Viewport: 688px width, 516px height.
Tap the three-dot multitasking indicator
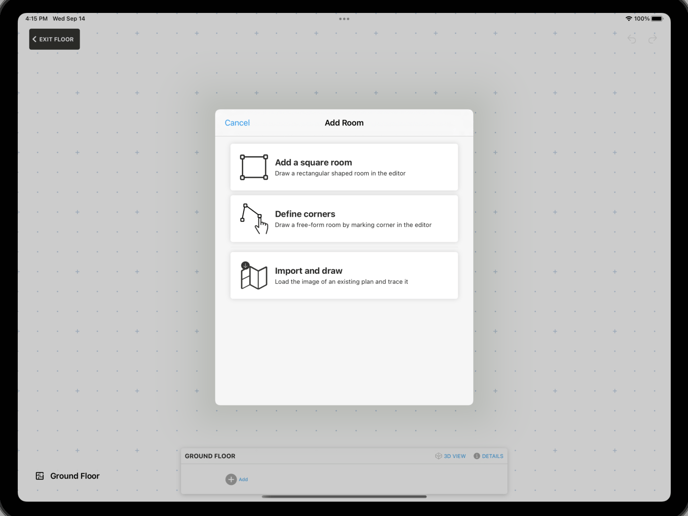(x=344, y=19)
